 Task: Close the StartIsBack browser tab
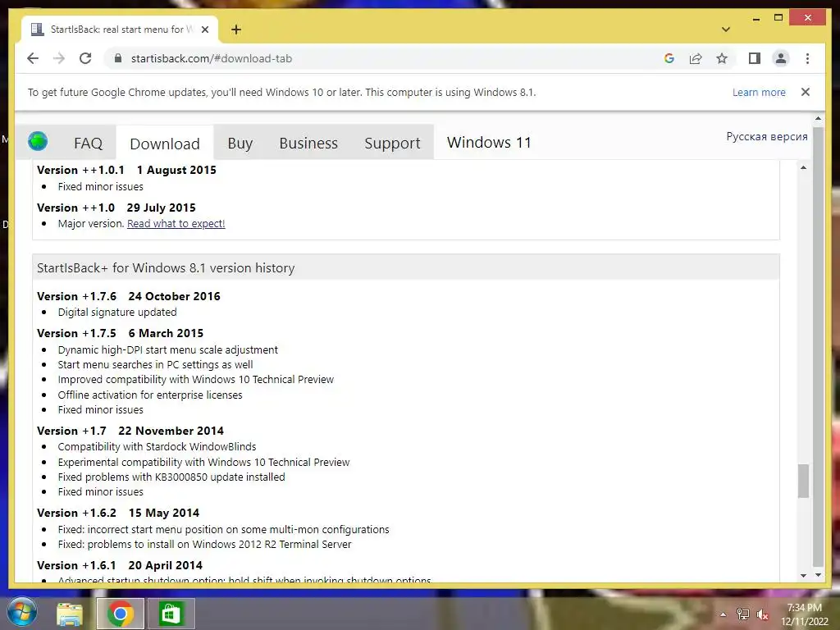pyautogui.click(x=204, y=30)
